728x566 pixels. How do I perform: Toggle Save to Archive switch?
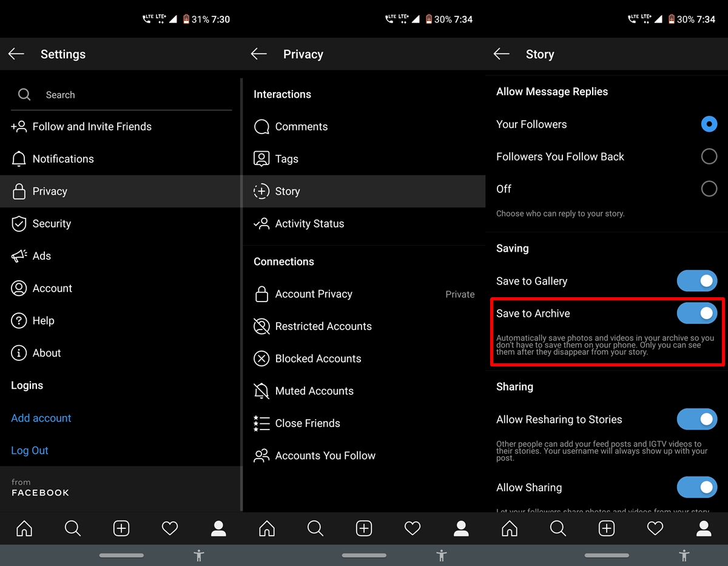click(x=697, y=314)
